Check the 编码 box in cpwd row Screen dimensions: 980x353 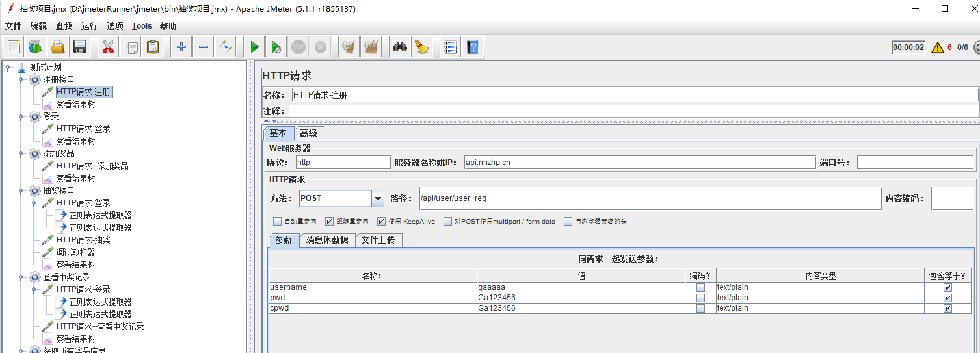700,308
